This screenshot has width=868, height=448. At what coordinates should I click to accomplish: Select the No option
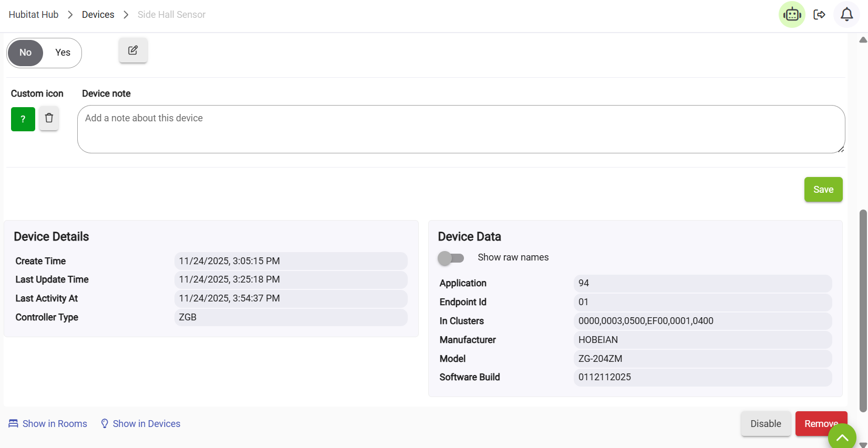pos(25,53)
